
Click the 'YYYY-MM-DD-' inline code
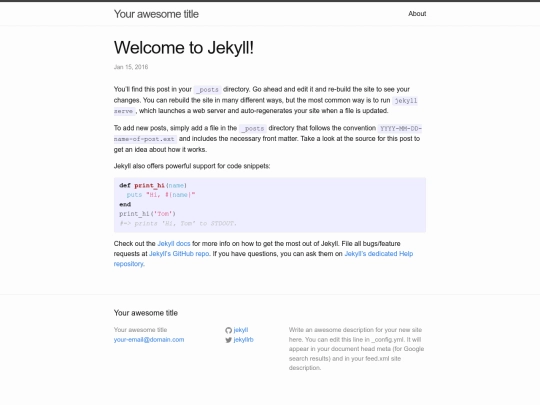tap(400, 128)
